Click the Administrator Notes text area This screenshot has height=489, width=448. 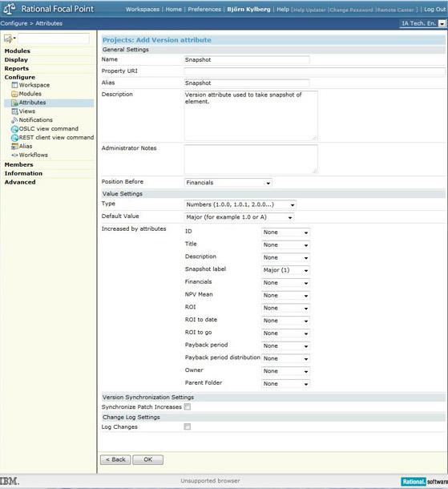pos(251,160)
